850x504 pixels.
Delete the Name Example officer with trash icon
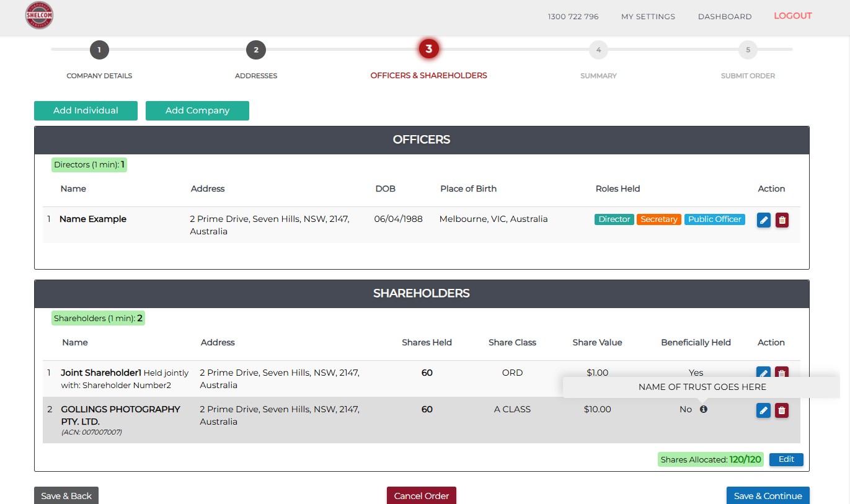pos(782,220)
